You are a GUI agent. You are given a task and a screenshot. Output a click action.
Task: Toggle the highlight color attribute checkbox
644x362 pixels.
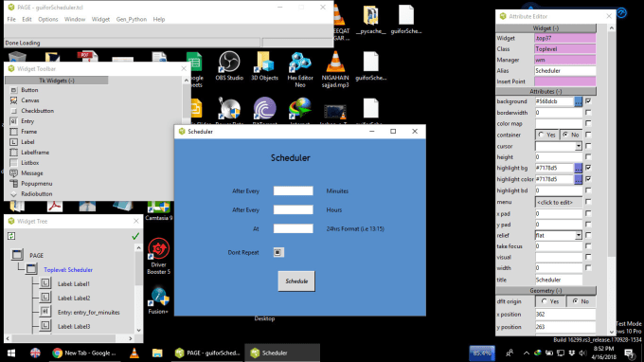[x=588, y=179]
